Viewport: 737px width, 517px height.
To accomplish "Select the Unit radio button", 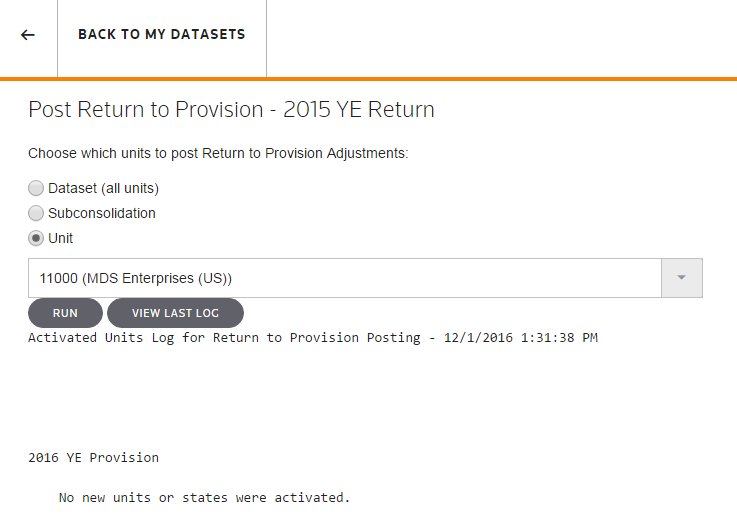I will [36, 238].
